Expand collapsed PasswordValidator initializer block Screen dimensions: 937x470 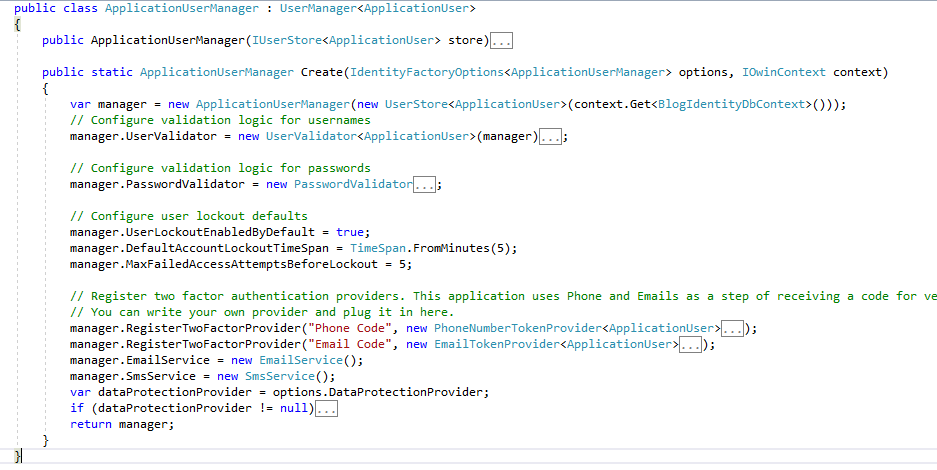[x=424, y=185]
